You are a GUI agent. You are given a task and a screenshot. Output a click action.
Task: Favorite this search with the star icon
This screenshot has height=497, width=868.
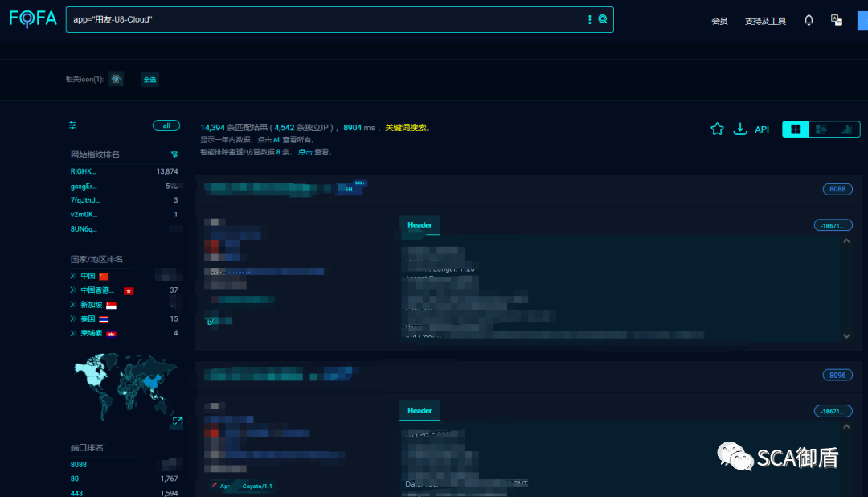tap(718, 129)
